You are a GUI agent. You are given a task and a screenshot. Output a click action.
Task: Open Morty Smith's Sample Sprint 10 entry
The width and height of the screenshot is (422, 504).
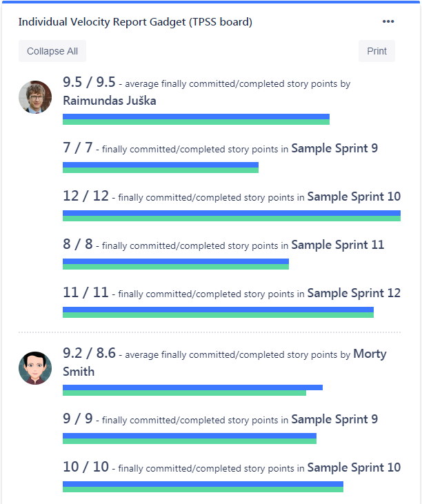click(353, 467)
